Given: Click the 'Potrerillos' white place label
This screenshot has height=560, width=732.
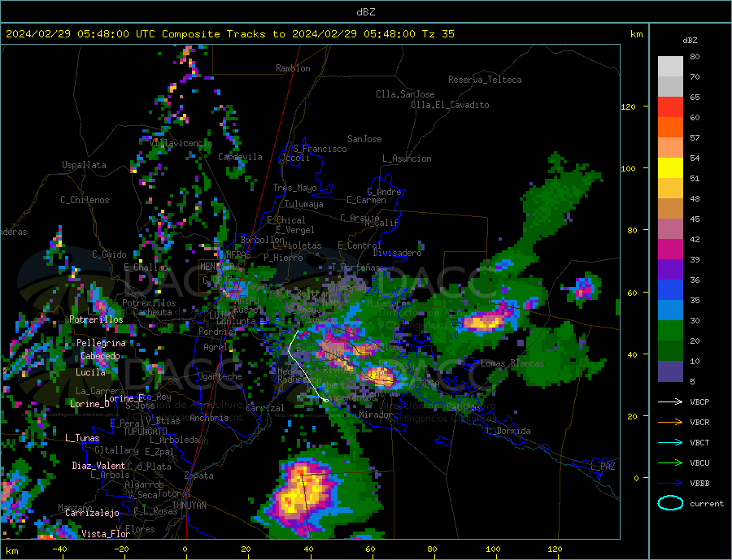Looking at the screenshot, I should click(96, 319).
